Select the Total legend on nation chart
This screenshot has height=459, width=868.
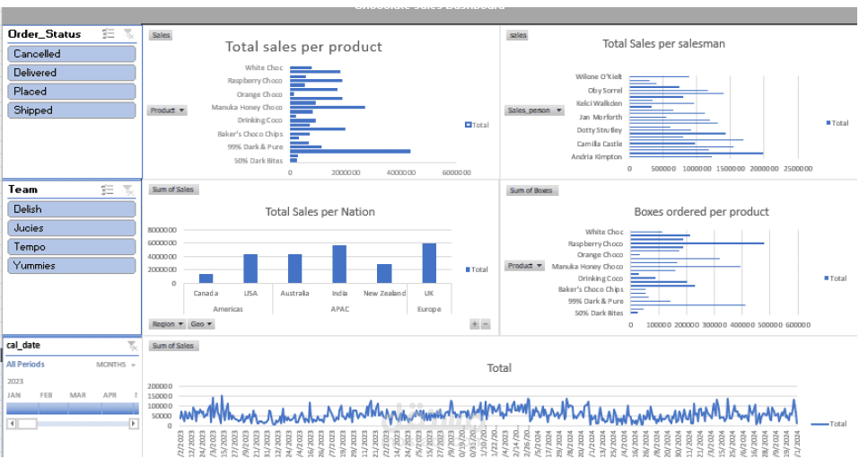pos(477,269)
